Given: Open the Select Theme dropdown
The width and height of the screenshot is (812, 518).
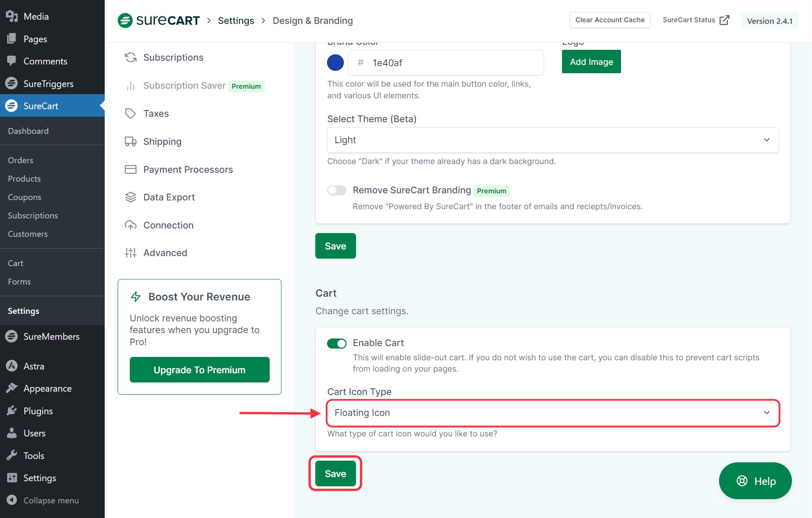Looking at the screenshot, I should tap(552, 140).
